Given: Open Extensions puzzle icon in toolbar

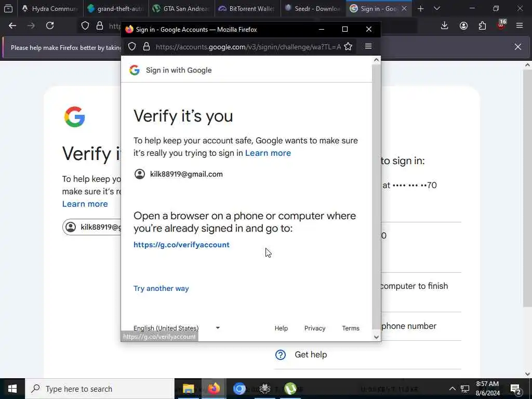Looking at the screenshot, I should [x=482, y=26].
